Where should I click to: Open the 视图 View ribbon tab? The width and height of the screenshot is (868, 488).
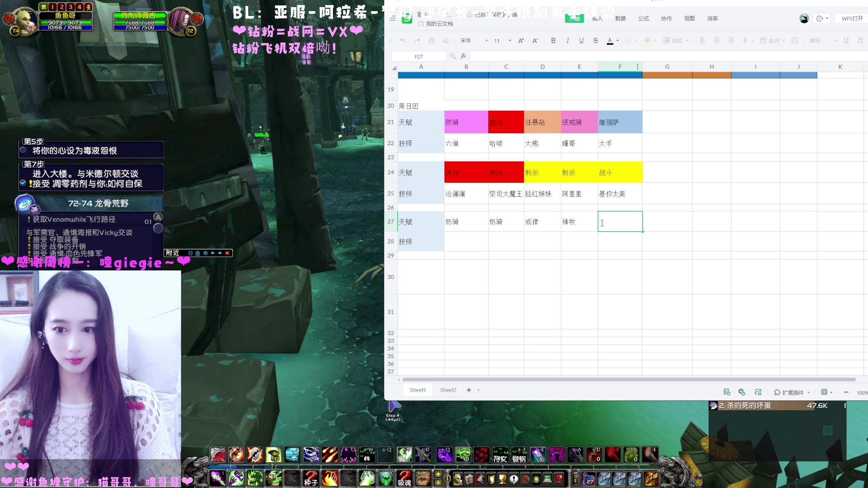689,18
